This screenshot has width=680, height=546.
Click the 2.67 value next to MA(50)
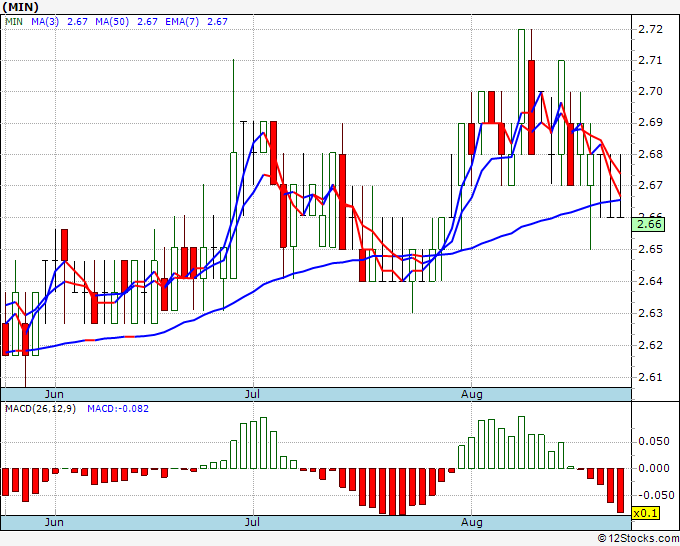point(147,22)
